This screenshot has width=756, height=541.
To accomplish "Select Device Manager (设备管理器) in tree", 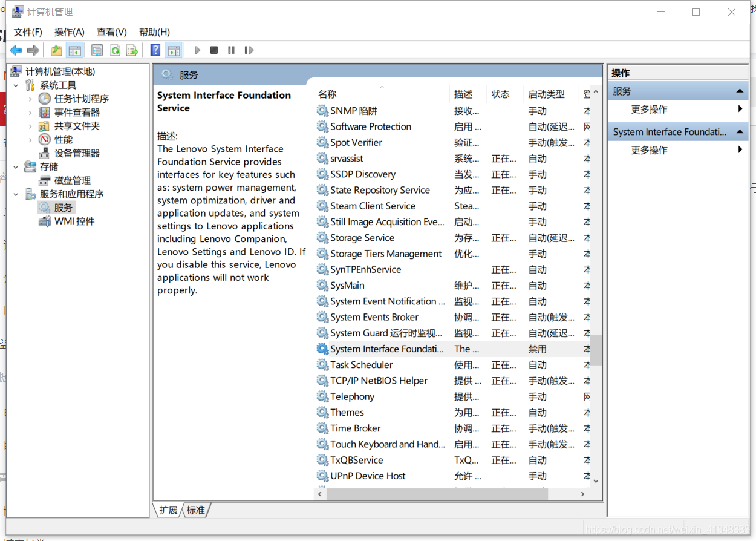I will pyautogui.click(x=77, y=153).
